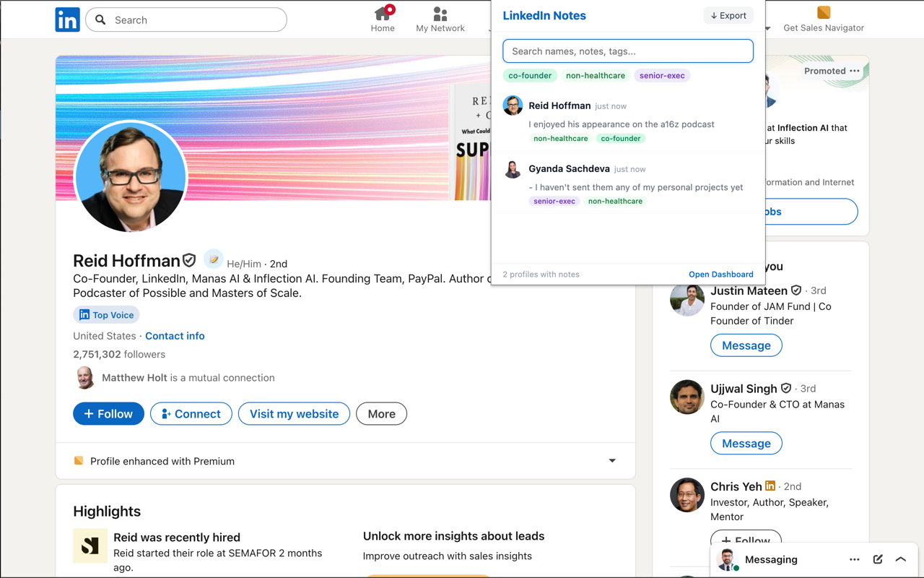Click Chris Yeh's name
The width and height of the screenshot is (924, 578).
click(736, 486)
